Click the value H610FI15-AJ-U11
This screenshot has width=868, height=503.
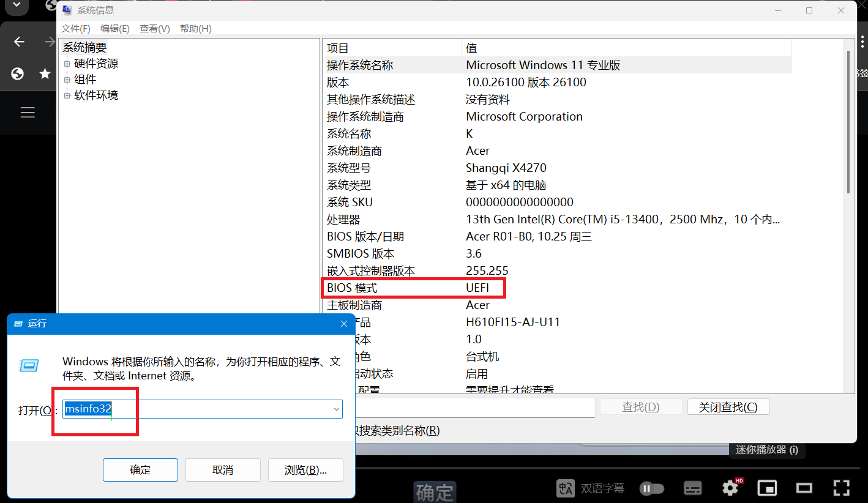click(x=513, y=322)
